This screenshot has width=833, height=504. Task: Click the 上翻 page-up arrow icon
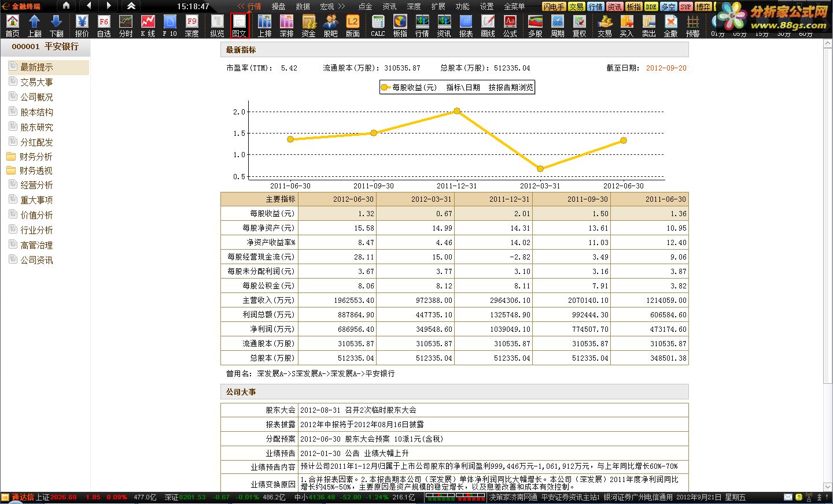34,25
